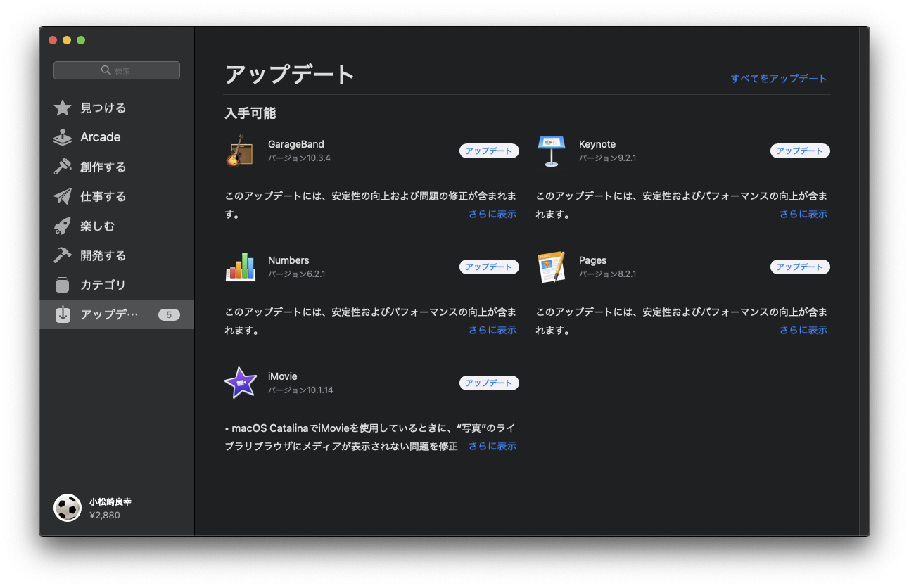Click the star icon beside 見つける
Screen dimensions: 909x588
tap(63, 108)
